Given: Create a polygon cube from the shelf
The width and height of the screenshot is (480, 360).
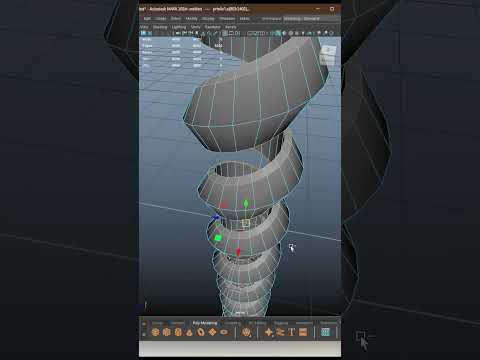Looking at the screenshot, I should [x=167, y=332].
